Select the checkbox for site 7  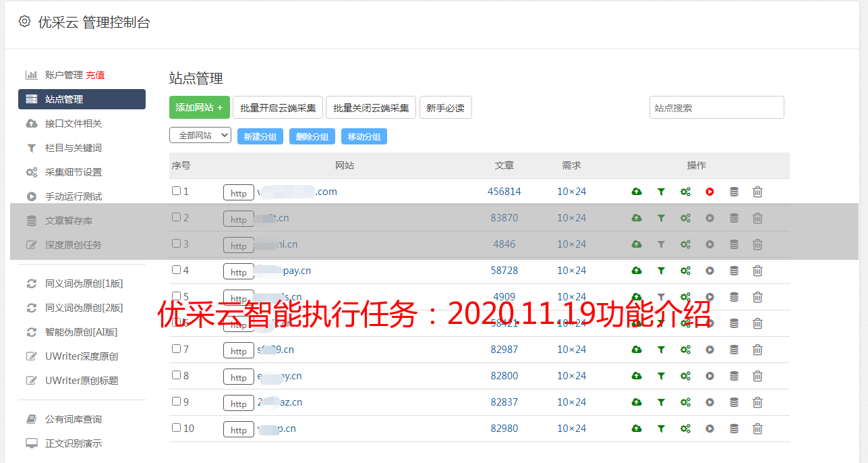click(x=176, y=349)
